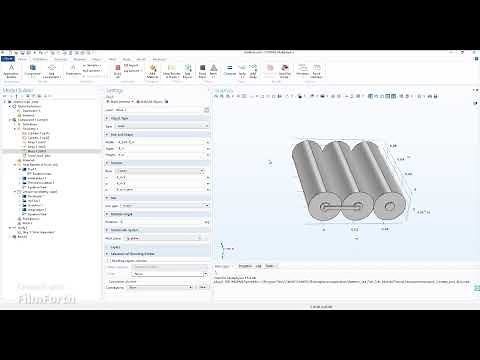Click inside the Rotation angle field
480x360 pixels.
pyautogui.click(x=161, y=222)
